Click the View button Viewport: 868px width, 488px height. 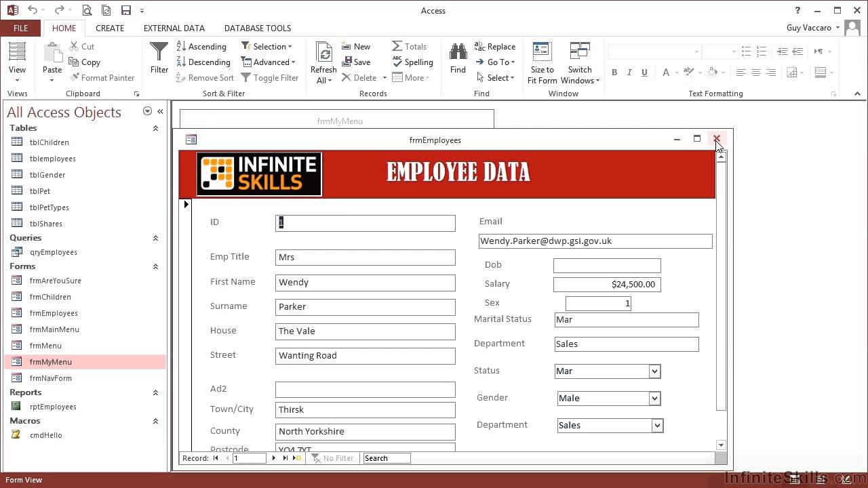click(x=17, y=63)
